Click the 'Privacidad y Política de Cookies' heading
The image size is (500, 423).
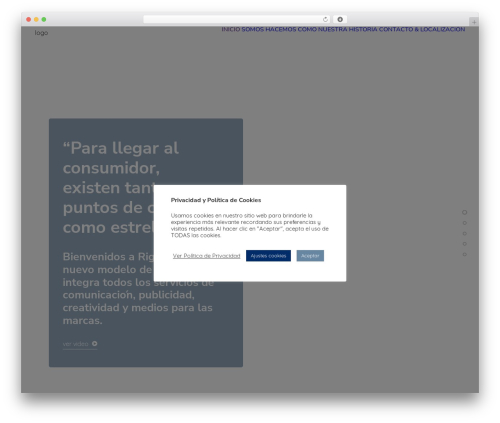coord(216,200)
